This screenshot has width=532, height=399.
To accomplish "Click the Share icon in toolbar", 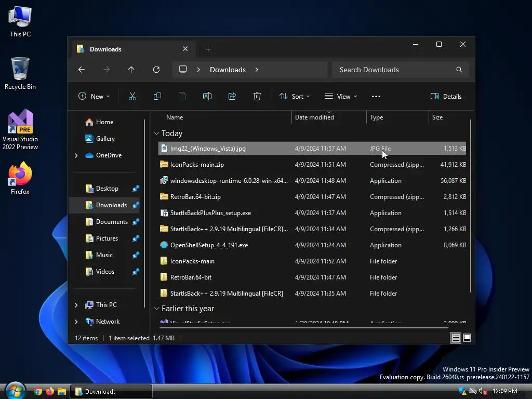I will point(232,96).
